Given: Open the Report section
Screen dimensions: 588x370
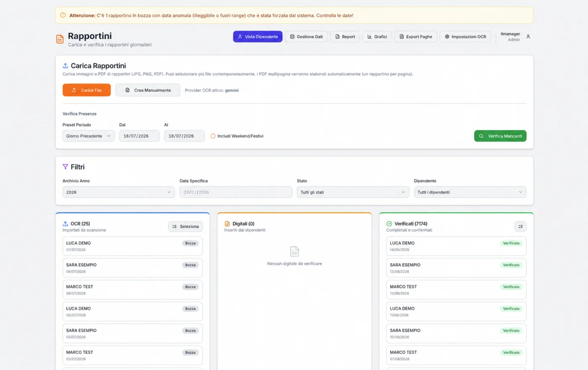Looking at the screenshot, I should point(345,37).
